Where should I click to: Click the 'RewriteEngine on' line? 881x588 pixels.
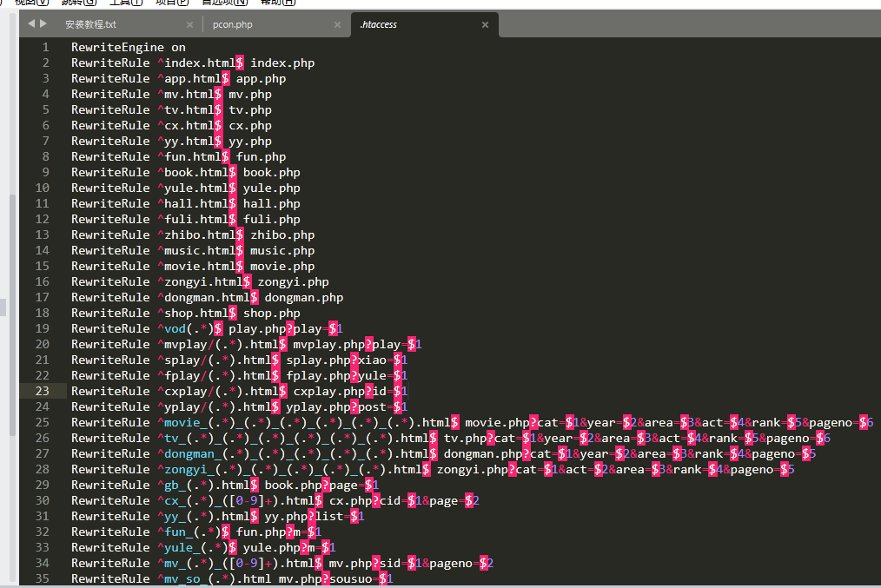128,47
